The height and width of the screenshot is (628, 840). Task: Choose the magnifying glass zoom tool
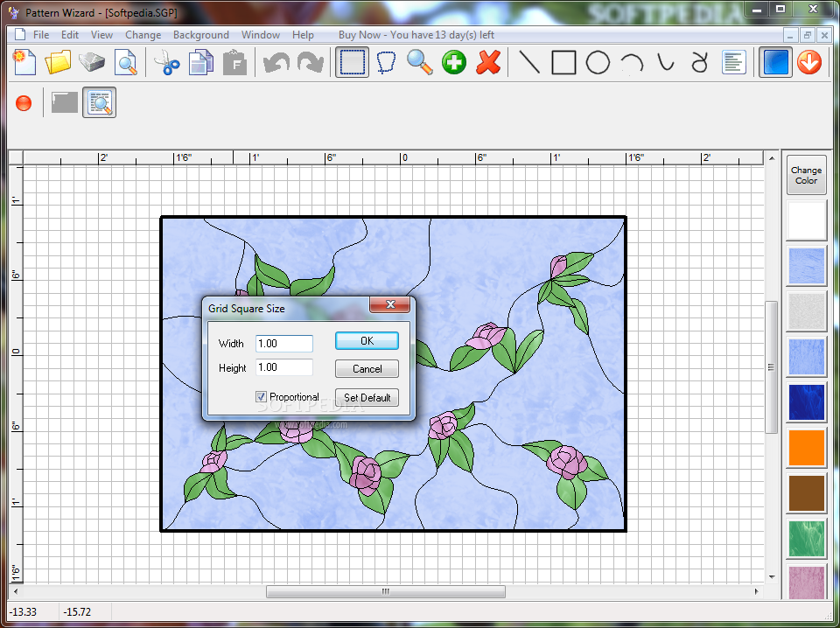pyautogui.click(x=419, y=62)
